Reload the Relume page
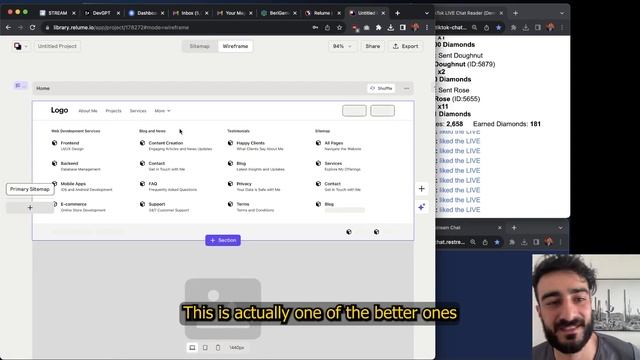Image resolution: width=640 pixels, height=360 pixels. click(32, 27)
